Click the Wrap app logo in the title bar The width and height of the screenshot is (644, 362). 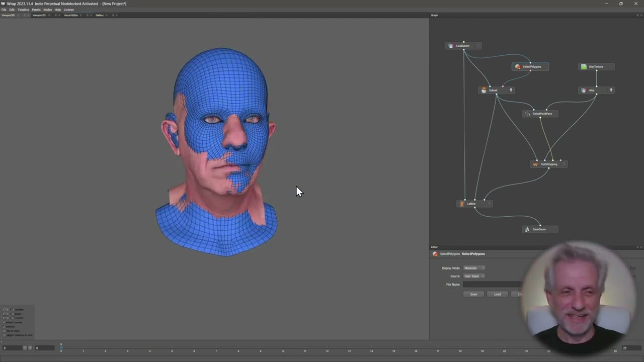3,4
